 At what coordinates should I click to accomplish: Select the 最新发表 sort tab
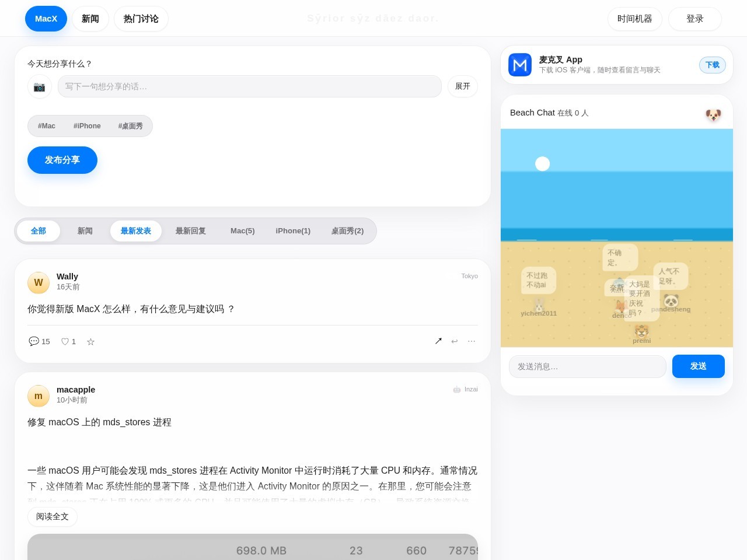136,231
